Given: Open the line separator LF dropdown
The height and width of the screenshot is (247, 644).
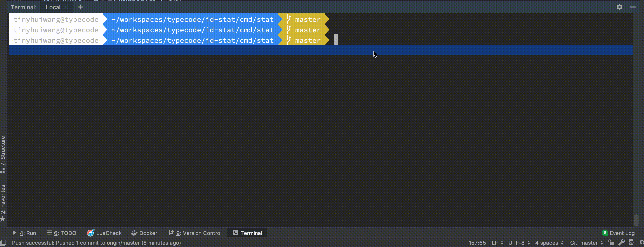Looking at the screenshot, I should click(497, 243).
